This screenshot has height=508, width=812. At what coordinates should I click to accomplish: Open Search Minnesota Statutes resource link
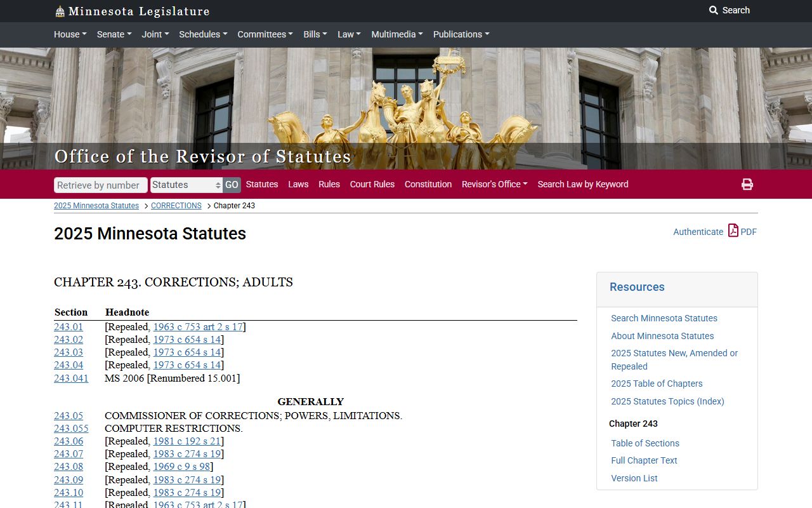(664, 318)
